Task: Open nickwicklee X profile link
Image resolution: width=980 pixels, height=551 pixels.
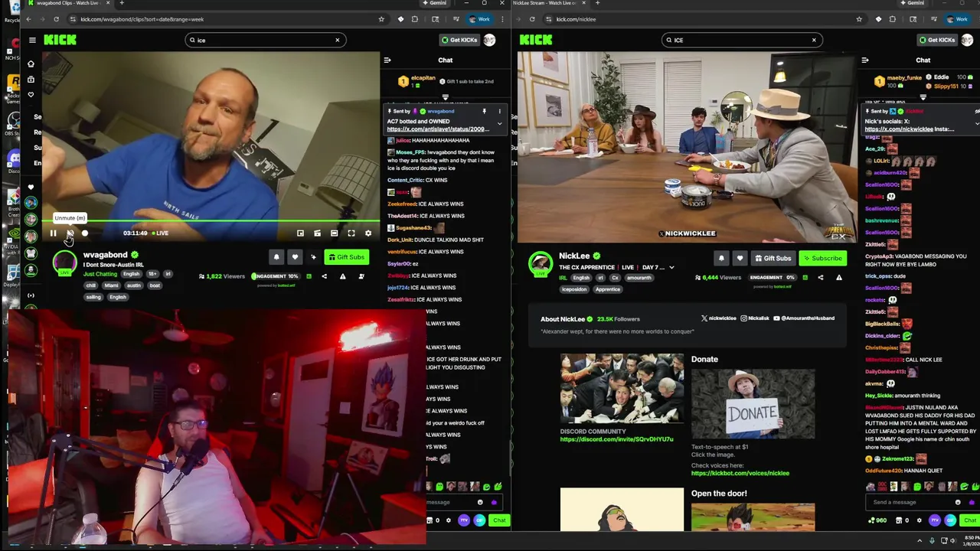Action: pyautogui.click(x=717, y=318)
